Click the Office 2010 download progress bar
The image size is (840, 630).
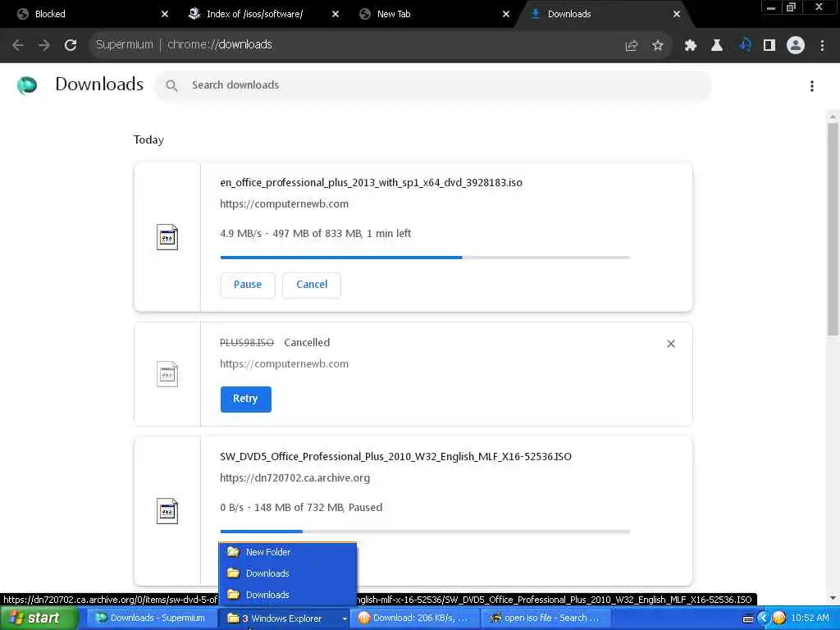425,532
